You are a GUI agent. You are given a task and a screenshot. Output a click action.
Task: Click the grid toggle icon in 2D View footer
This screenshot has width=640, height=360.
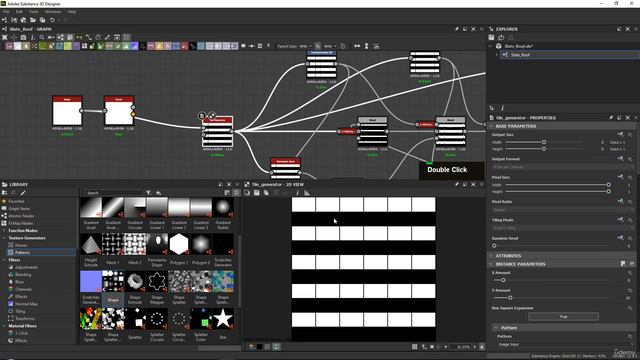point(414,347)
